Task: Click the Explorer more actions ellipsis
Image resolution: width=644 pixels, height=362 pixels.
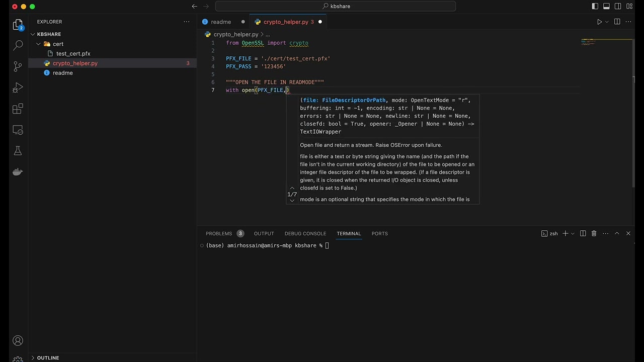Action: click(x=187, y=22)
